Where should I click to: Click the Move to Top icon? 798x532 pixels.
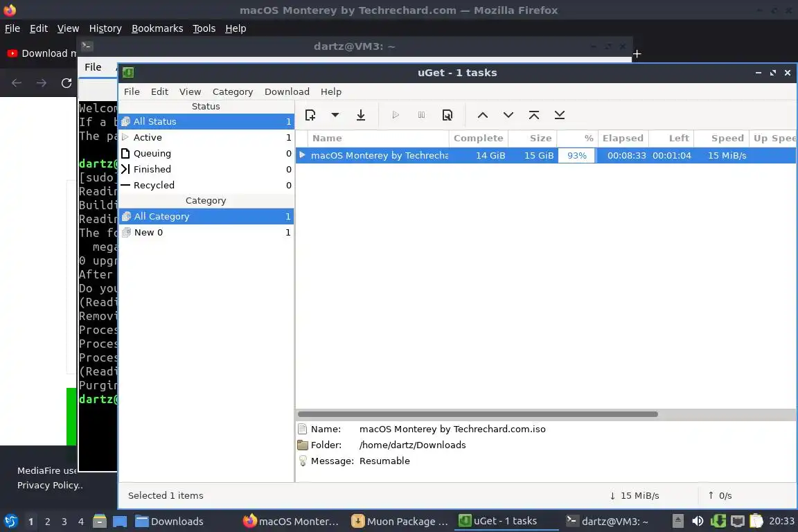tap(534, 115)
